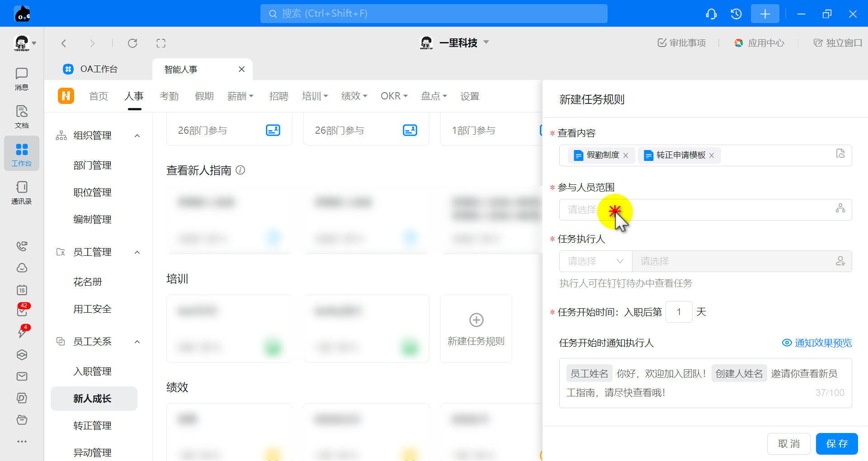Open the 任务执行人 type dropdown
The width and height of the screenshot is (868, 461).
pos(595,261)
